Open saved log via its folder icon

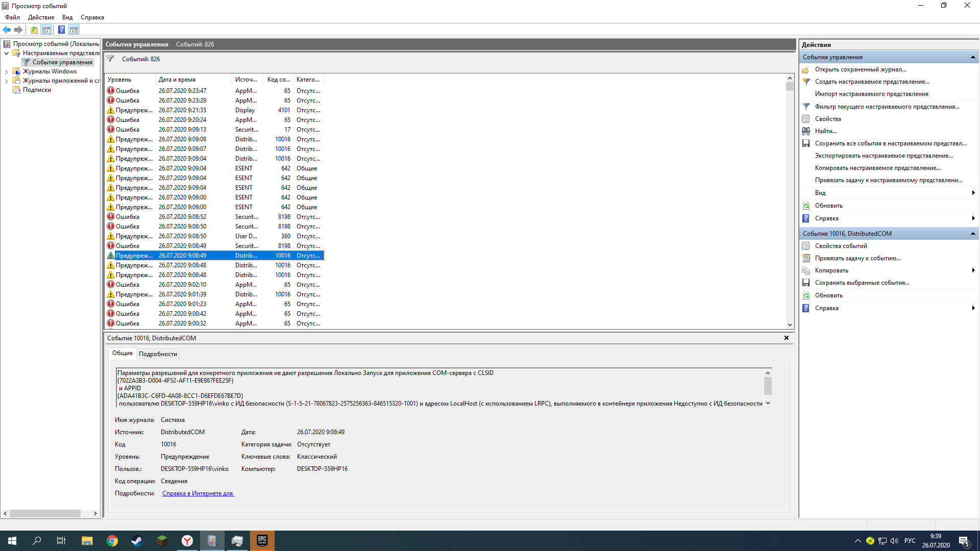(x=806, y=69)
